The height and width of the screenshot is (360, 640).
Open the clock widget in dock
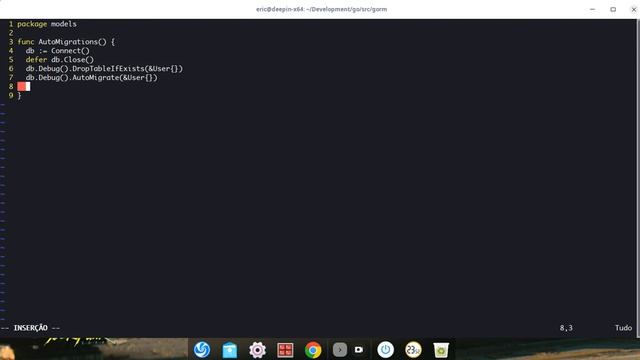point(413,350)
